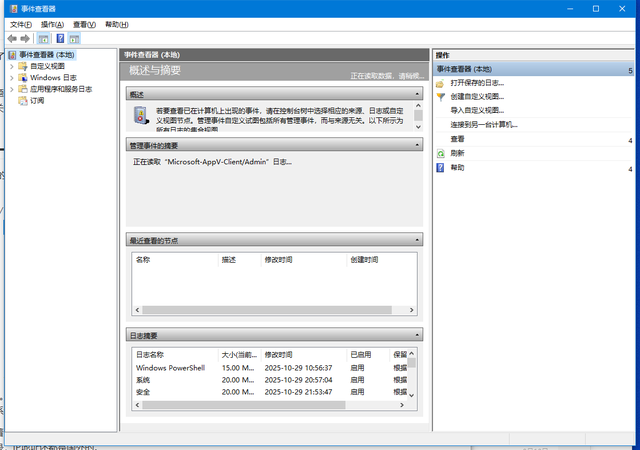Click right scroll arrow in 最近查看的节点 list
The width and height of the screenshot is (640, 450).
coord(411,310)
